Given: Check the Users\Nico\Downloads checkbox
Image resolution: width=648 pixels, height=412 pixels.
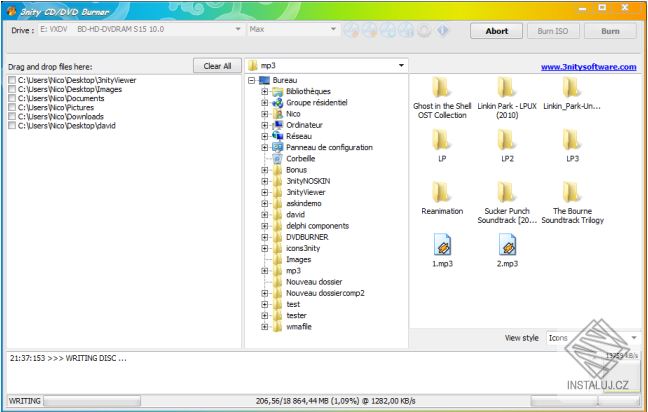Looking at the screenshot, I should (x=12, y=117).
